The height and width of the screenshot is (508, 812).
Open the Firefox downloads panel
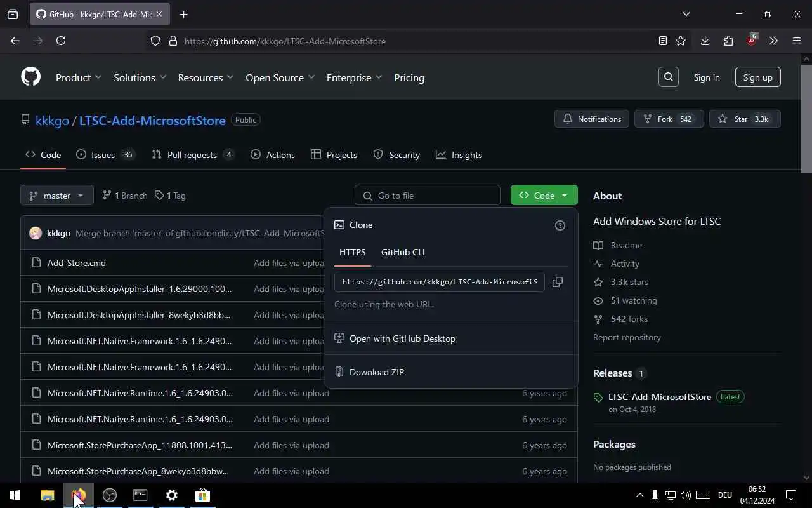pyautogui.click(x=705, y=41)
